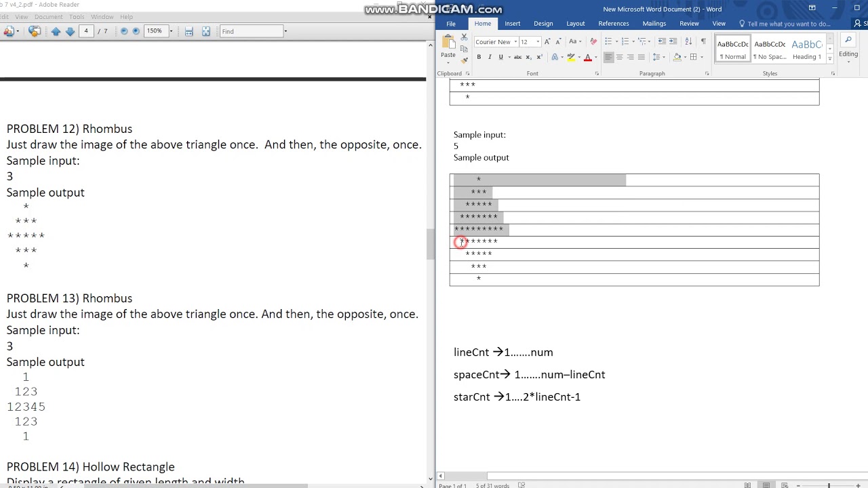The height and width of the screenshot is (488, 868).
Task: Expand Styles gallery more arrow
Action: tap(830, 59)
